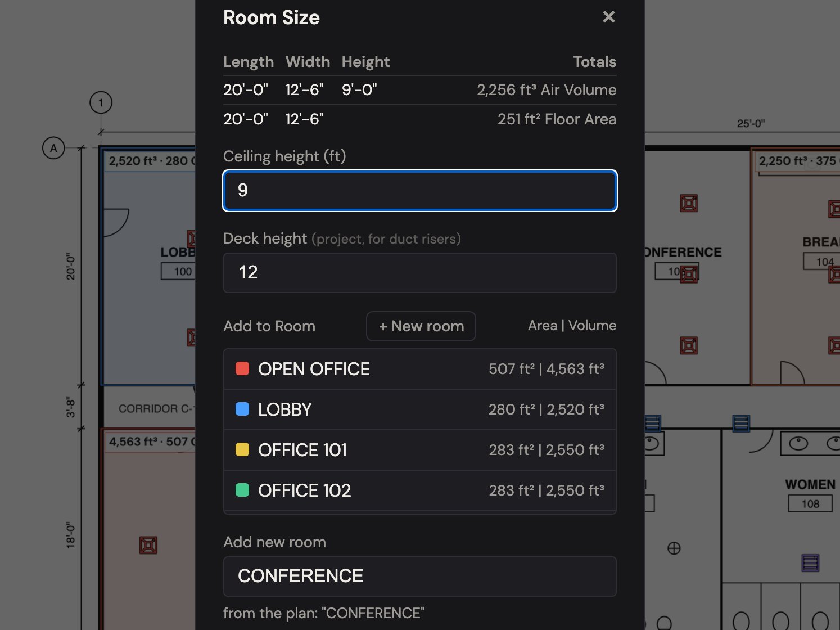
Task: Click the + New room button
Action: 421,326
